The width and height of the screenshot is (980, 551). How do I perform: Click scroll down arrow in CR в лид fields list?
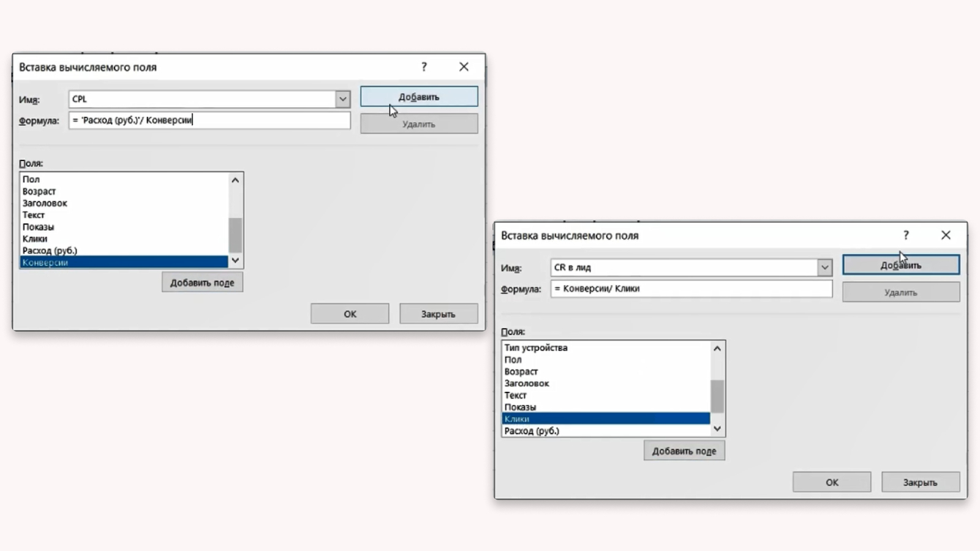tap(717, 429)
